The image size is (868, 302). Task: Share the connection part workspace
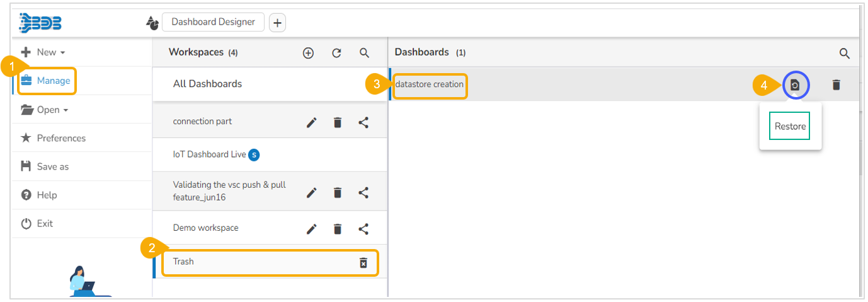pyautogui.click(x=363, y=122)
